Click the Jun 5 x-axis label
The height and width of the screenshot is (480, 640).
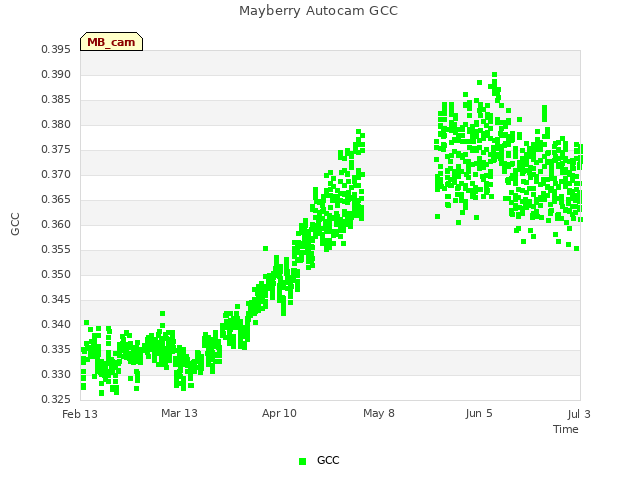tap(479, 413)
